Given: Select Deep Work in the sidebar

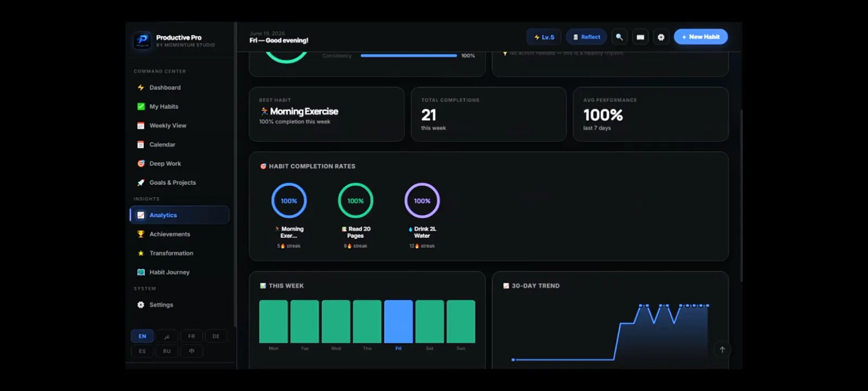Looking at the screenshot, I should click(x=180, y=163).
